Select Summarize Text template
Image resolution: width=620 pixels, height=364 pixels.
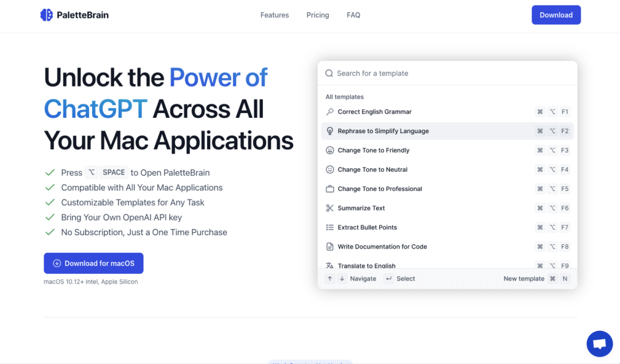[447, 208]
